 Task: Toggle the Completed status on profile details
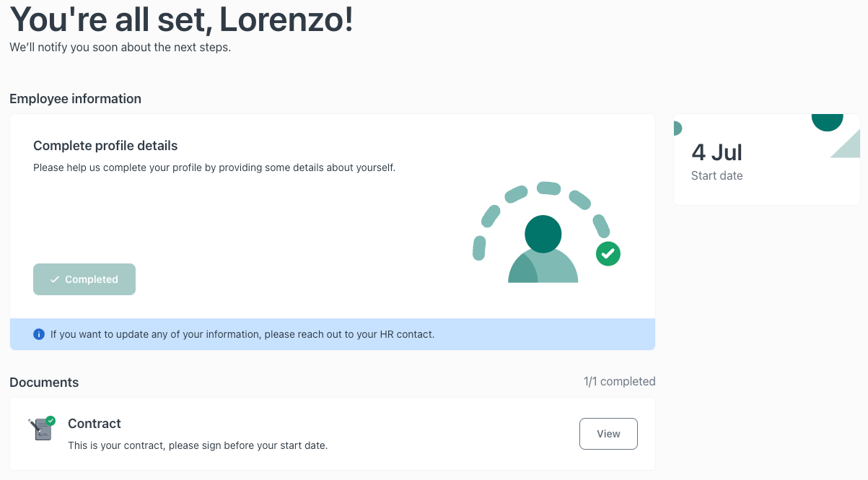point(84,279)
